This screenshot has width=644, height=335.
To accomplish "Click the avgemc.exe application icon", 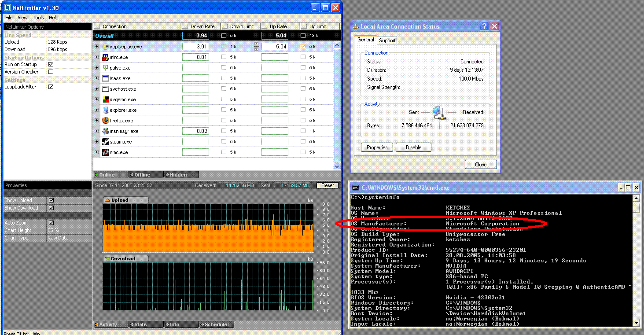I will (106, 99).
